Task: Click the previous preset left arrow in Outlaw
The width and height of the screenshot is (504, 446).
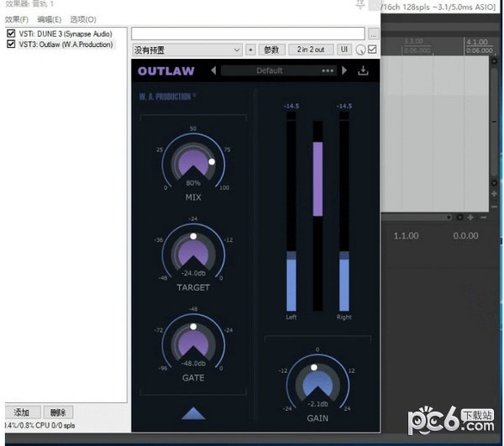Action: pos(213,71)
